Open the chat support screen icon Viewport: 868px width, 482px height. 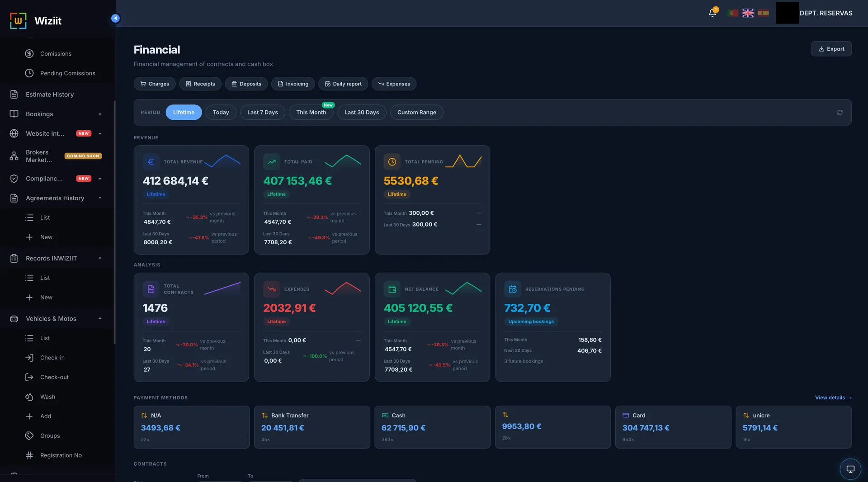(850, 469)
